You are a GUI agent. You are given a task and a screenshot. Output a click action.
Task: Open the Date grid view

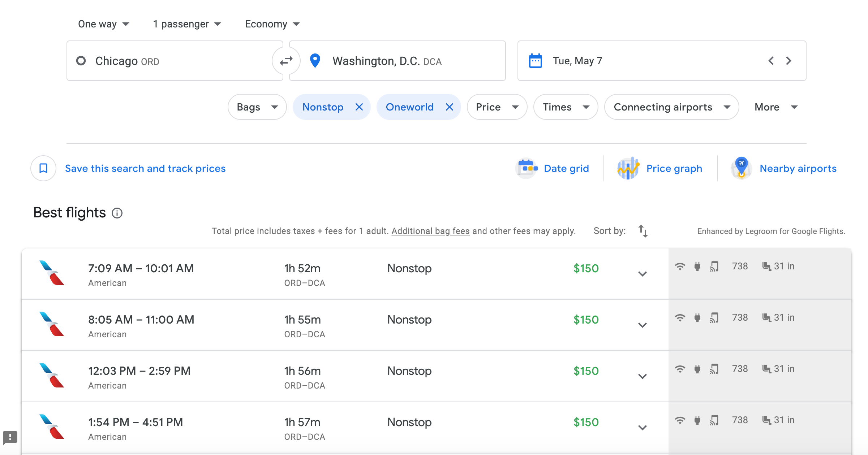tap(566, 168)
